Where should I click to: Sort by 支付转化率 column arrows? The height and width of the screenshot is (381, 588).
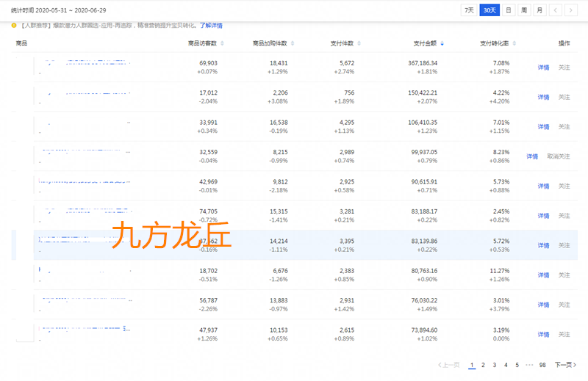click(x=514, y=43)
